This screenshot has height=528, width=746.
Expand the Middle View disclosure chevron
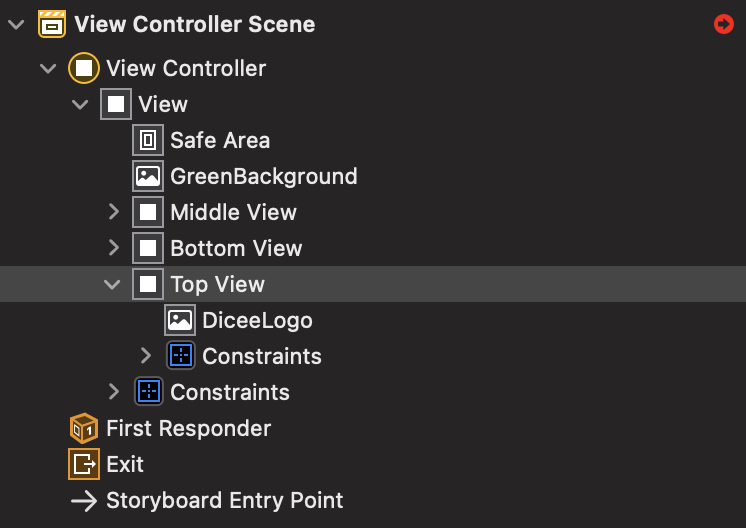tap(114, 212)
